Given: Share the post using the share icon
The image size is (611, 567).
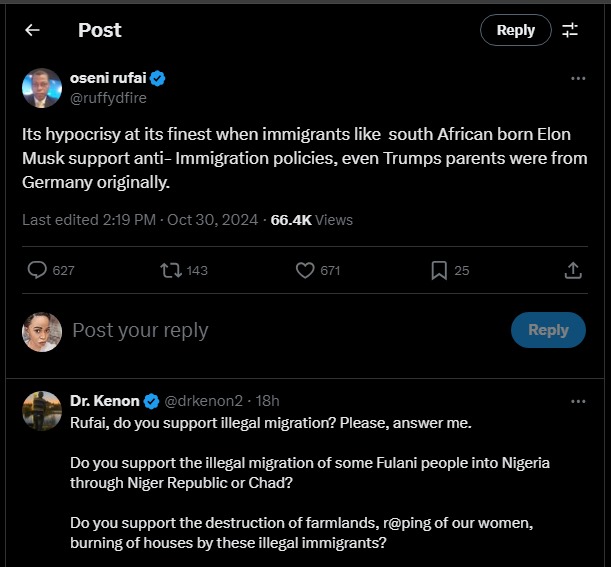Looking at the screenshot, I should (x=573, y=270).
